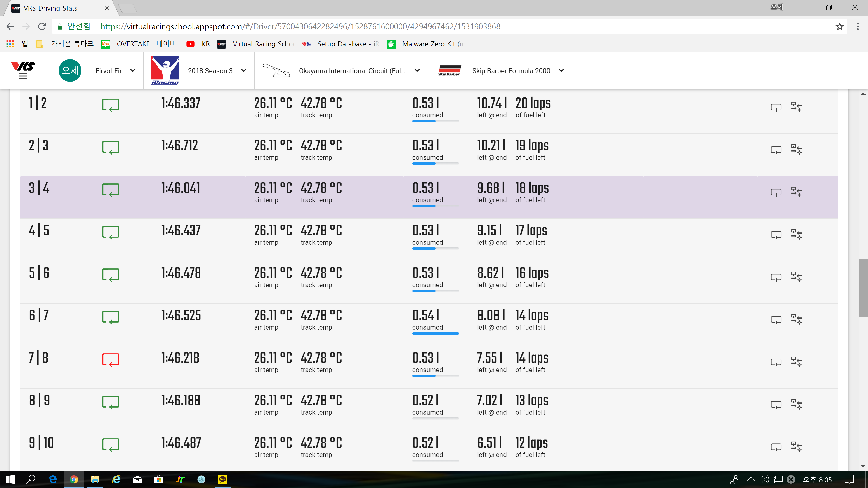This screenshot has width=868, height=488.
Task: Open the VRS hamburger menu
Action: point(23,76)
